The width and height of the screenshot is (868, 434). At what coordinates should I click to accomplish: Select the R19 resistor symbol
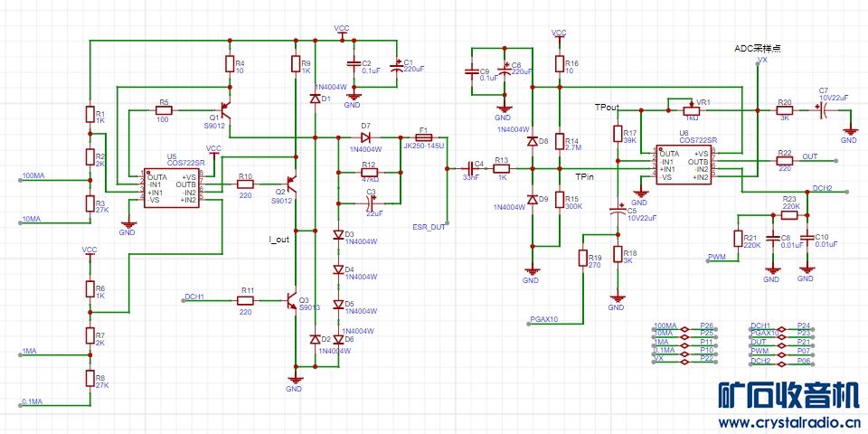pyautogui.click(x=583, y=258)
